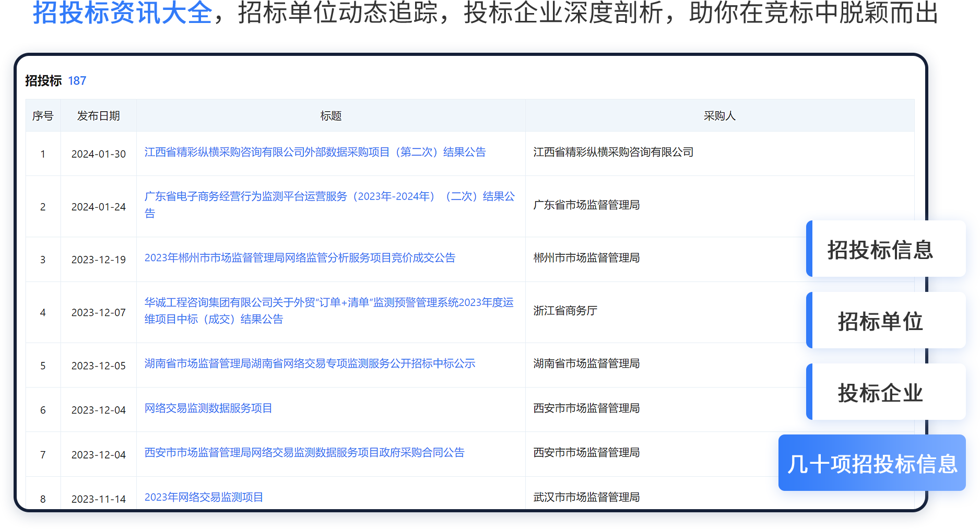Click the 序号 column header

pos(43,116)
